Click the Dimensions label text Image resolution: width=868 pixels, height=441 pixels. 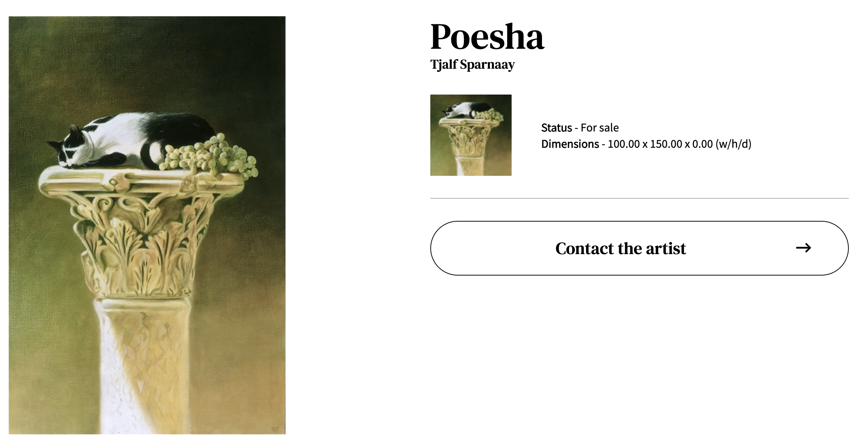pyautogui.click(x=570, y=144)
